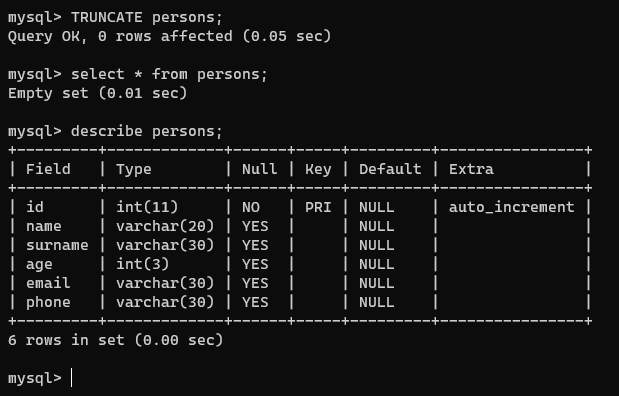This screenshot has width=619, height=396.
Task: Click the int(3) type for age
Action: (143, 264)
